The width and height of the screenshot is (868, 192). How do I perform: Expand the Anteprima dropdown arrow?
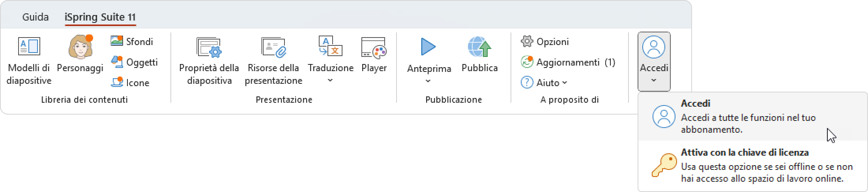coord(428,81)
